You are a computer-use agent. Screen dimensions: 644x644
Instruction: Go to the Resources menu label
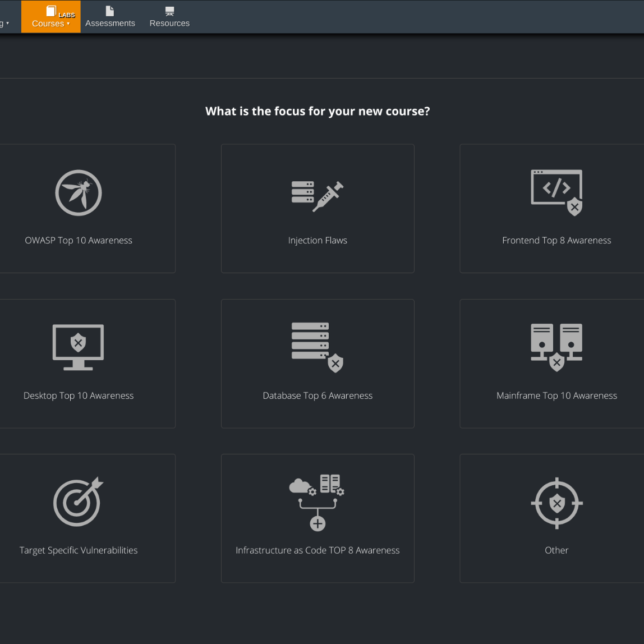pyautogui.click(x=169, y=24)
